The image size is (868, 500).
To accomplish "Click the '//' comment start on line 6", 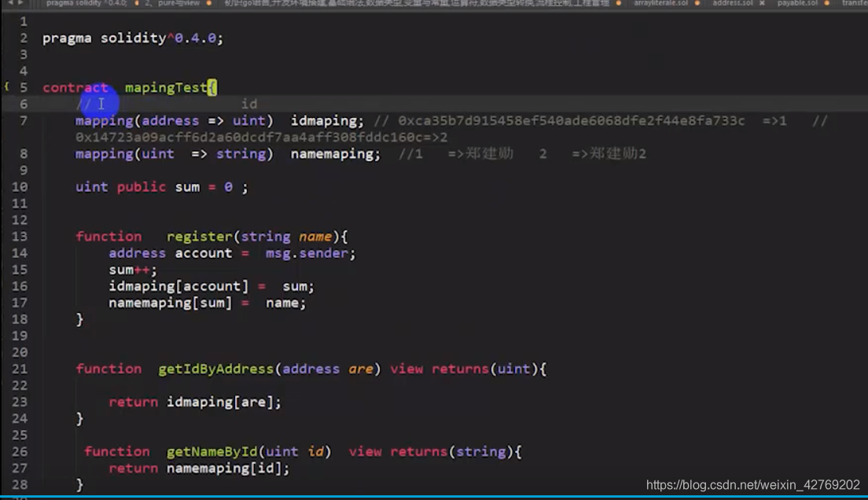I will [x=83, y=104].
